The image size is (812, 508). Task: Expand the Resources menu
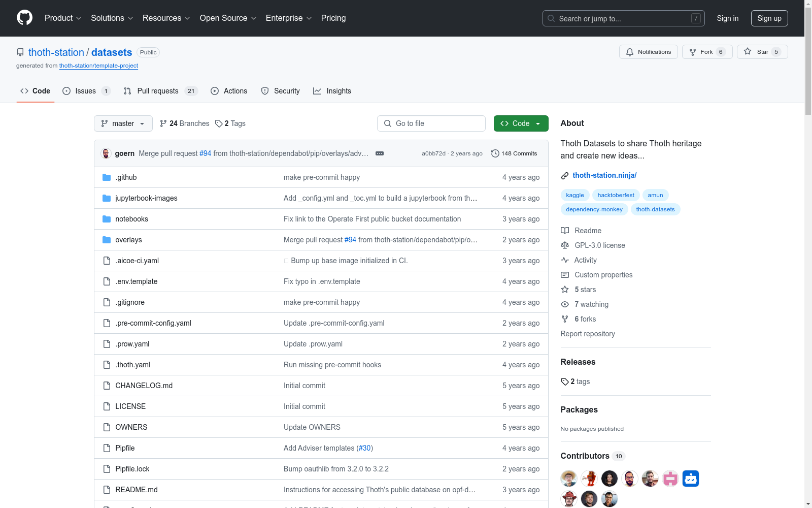pos(166,18)
